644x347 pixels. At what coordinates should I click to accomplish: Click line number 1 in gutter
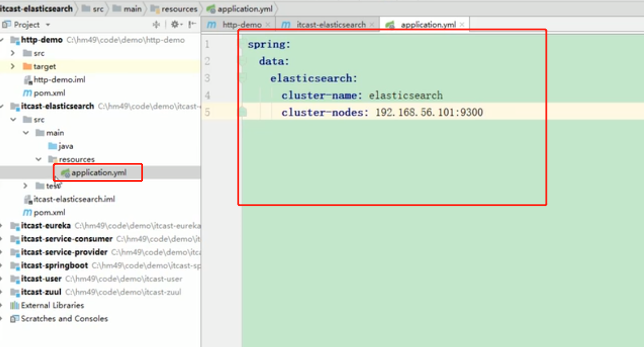point(207,44)
